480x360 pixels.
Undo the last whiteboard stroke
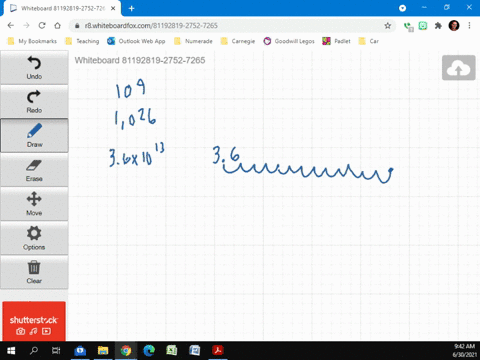34,67
